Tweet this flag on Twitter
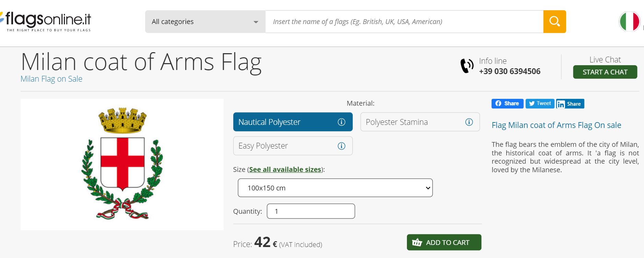The height and width of the screenshot is (258, 644). click(540, 104)
